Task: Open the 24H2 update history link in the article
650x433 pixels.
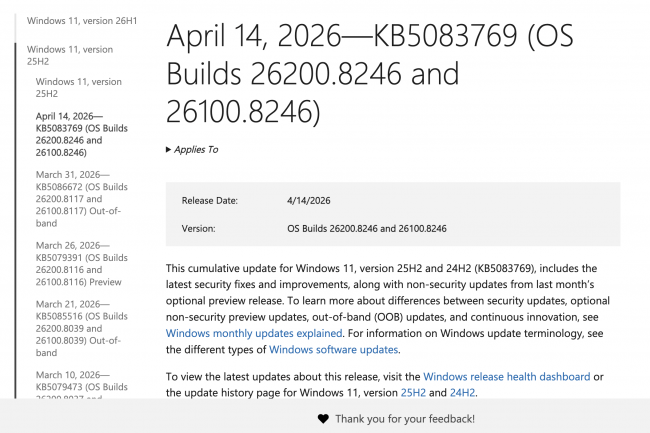Action: tap(463, 393)
